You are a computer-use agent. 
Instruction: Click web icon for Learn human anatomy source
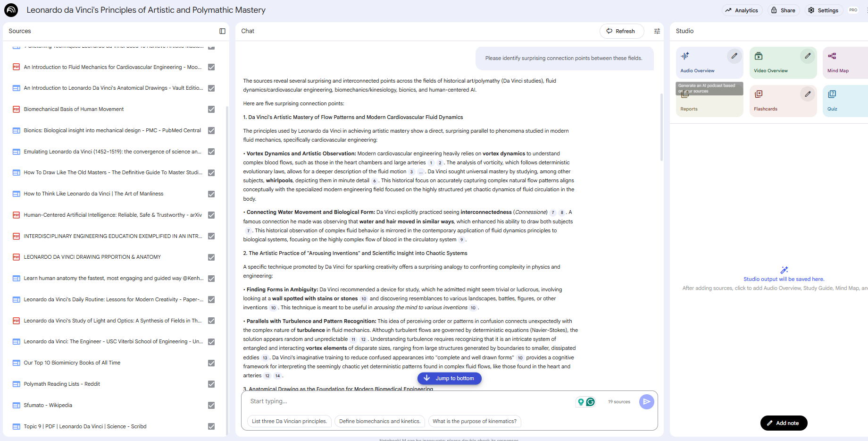pyautogui.click(x=16, y=278)
